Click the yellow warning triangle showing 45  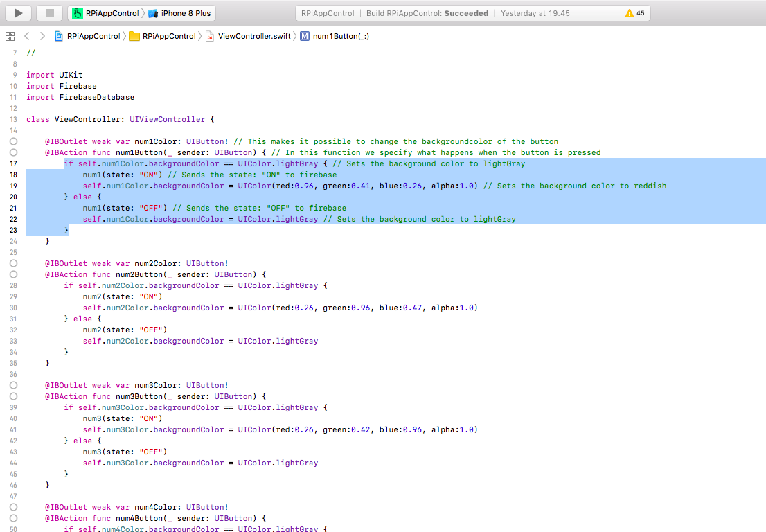(x=634, y=13)
